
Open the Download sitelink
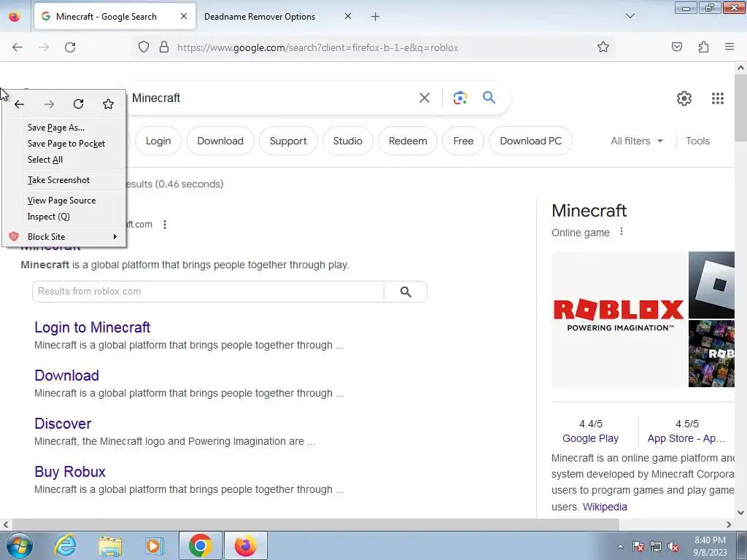66,376
